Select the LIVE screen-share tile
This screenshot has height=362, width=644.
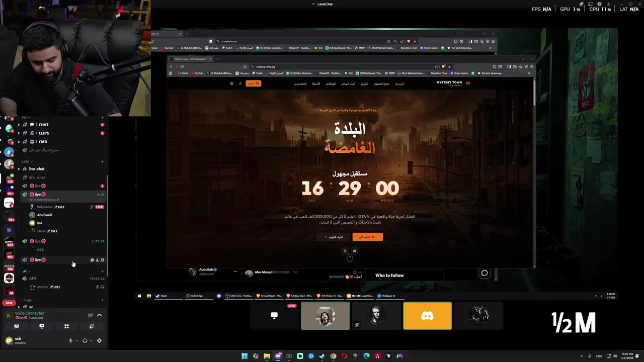[274, 316]
